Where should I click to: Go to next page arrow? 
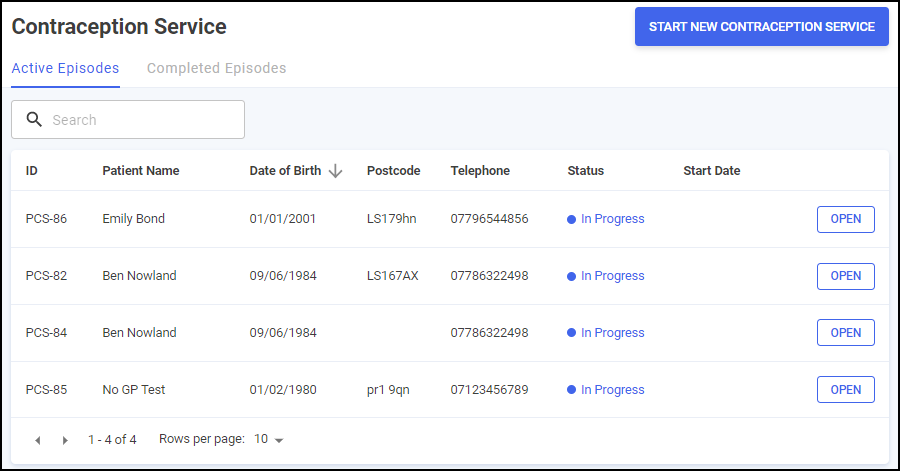tap(65, 440)
